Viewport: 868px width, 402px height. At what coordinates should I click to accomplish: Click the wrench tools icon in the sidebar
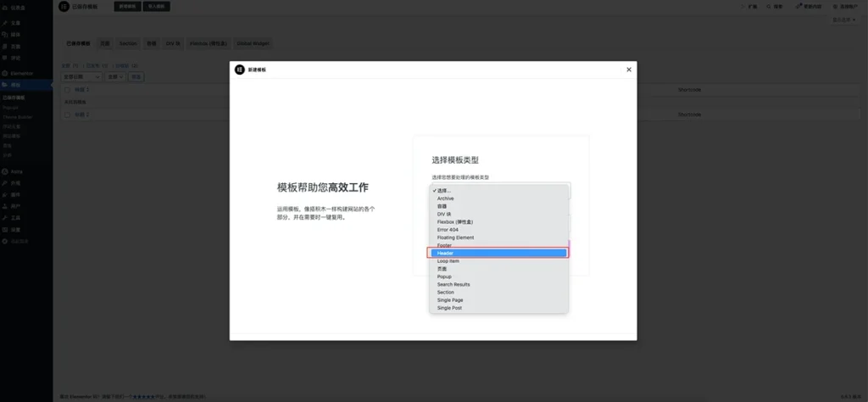click(5, 217)
